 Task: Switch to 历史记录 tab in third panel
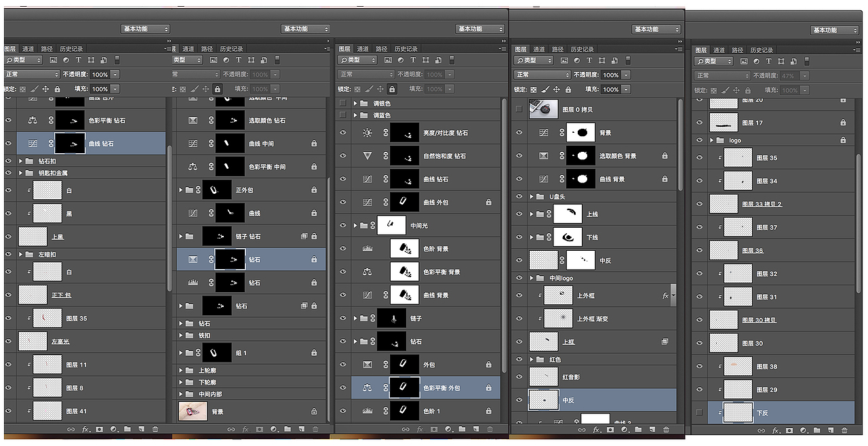click(x=406, y=49)
